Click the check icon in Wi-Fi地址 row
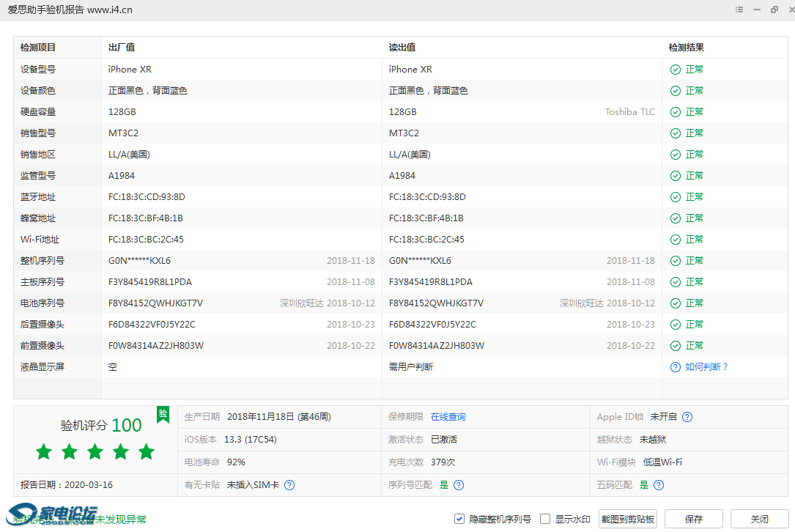Image resolution: width=795 pixels, height=532 pixels. [676, 240]
